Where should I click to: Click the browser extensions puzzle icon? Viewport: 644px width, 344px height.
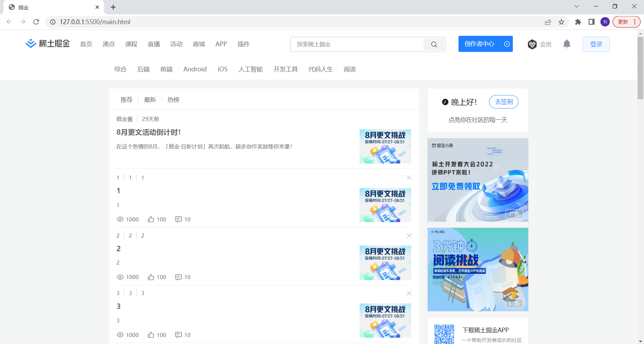(x=578, y=22)
